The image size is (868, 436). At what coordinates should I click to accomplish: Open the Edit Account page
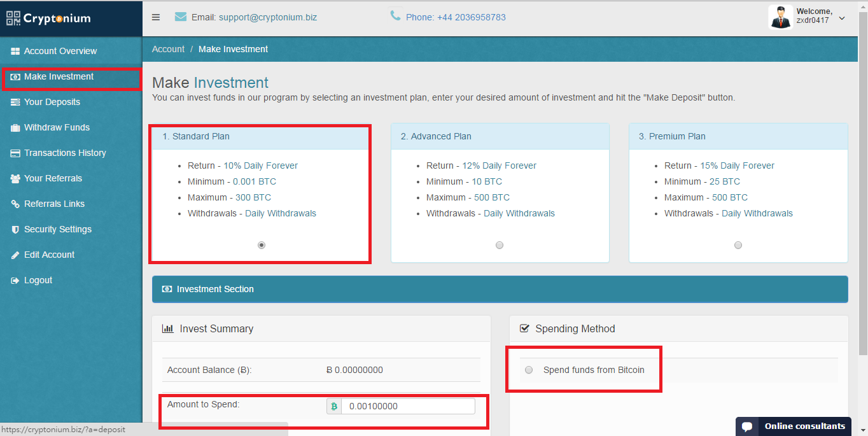click(x=49, y=255)
